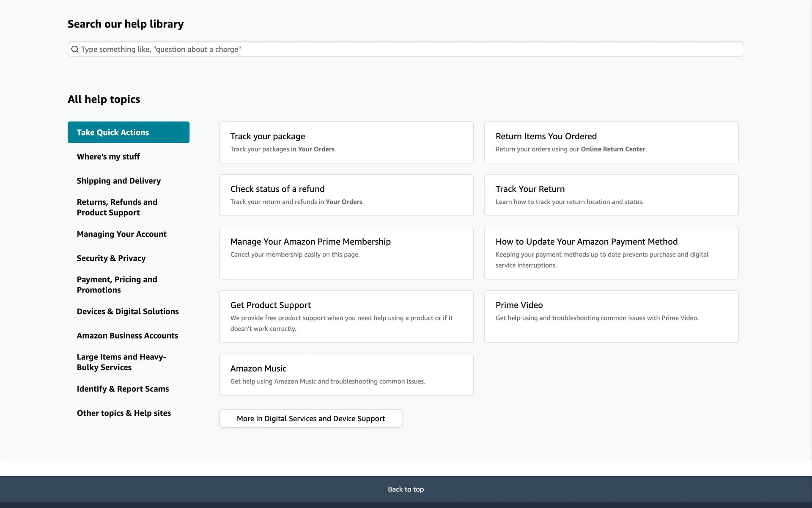
Task: Select the Take Quick Actions tab
Action: 128,132
